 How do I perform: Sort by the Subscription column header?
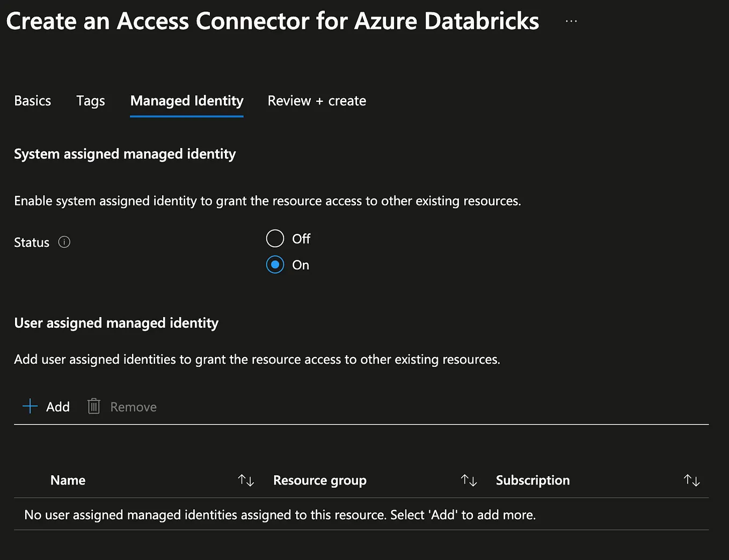[533, 480]
